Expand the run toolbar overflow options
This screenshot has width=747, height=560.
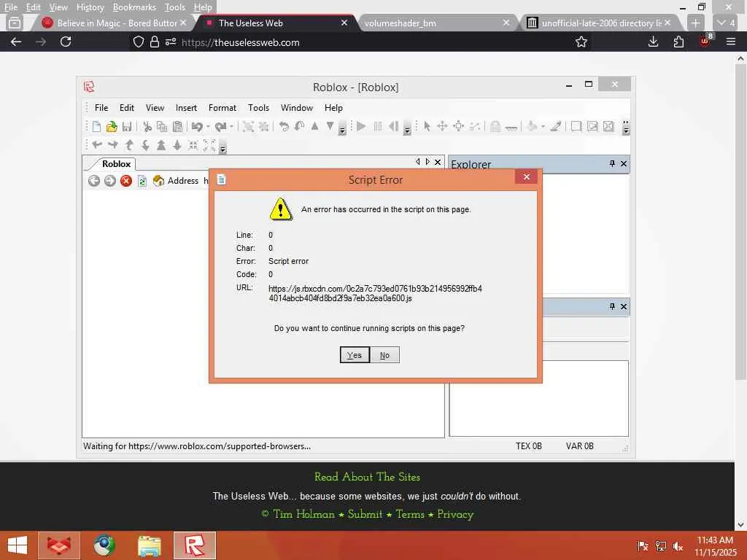407,128
